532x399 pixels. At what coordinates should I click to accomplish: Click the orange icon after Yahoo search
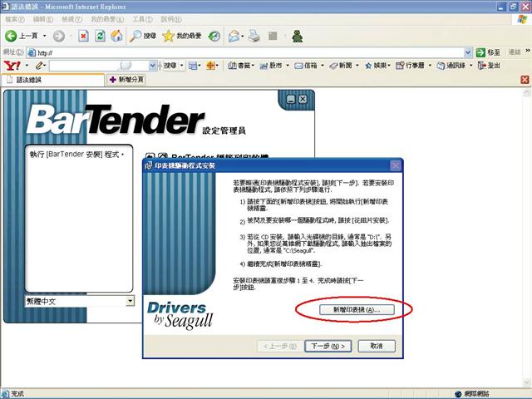pyautogui.click(x=210, y=66)
